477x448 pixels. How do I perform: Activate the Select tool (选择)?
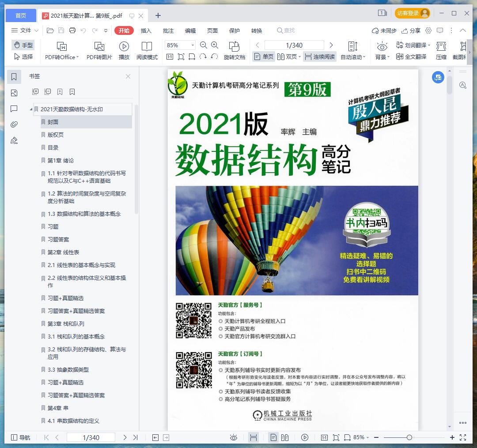(23, 56)
